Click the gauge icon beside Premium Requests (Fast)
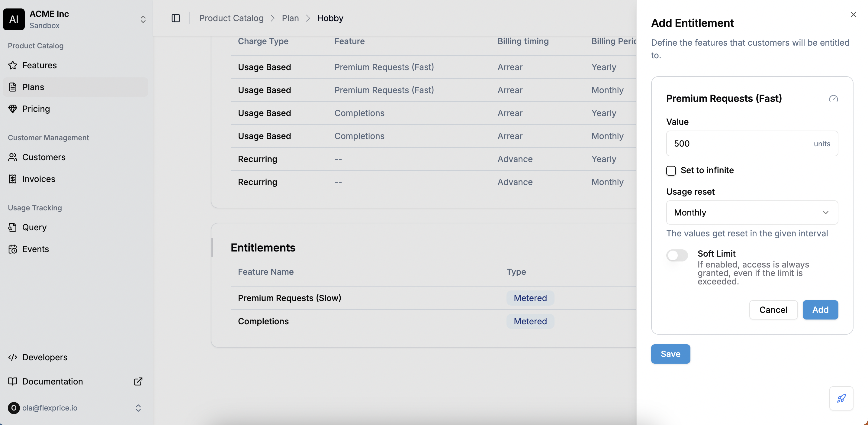 tap(833, 99)
